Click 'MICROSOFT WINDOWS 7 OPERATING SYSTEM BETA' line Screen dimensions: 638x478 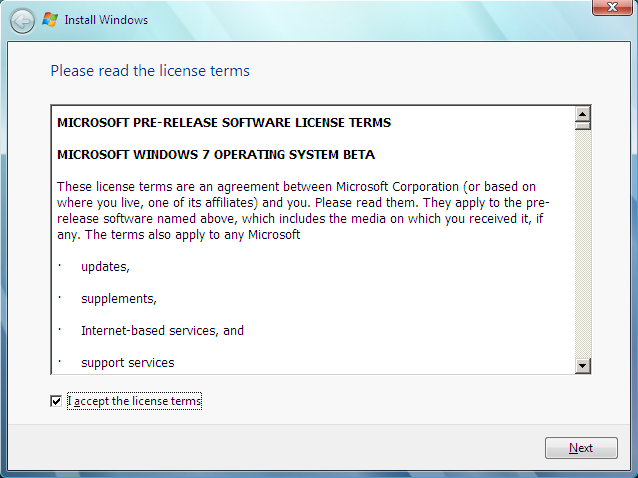(216, 155)
